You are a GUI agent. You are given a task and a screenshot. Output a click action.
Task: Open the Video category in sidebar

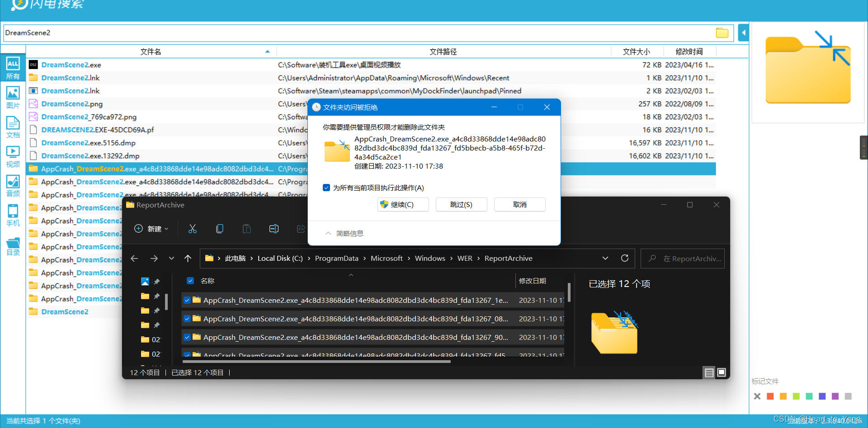[13, 156]
